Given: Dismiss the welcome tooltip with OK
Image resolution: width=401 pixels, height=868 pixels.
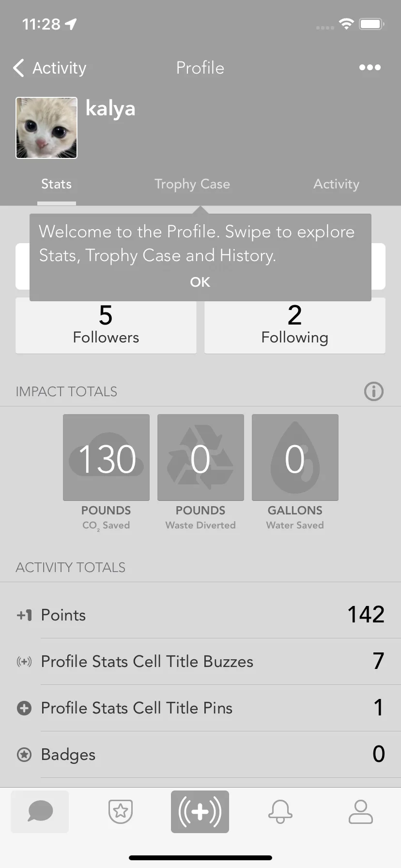Looking at the screenshot, I should click(200, 282).
